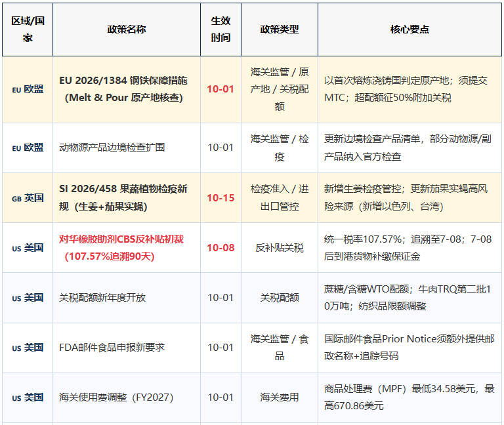Select the red 对华橡胶助剂CBS反补贴初裁 policy name
This screenshot has width=504, height=425.
pyautogui.click(x=121, y=248)
